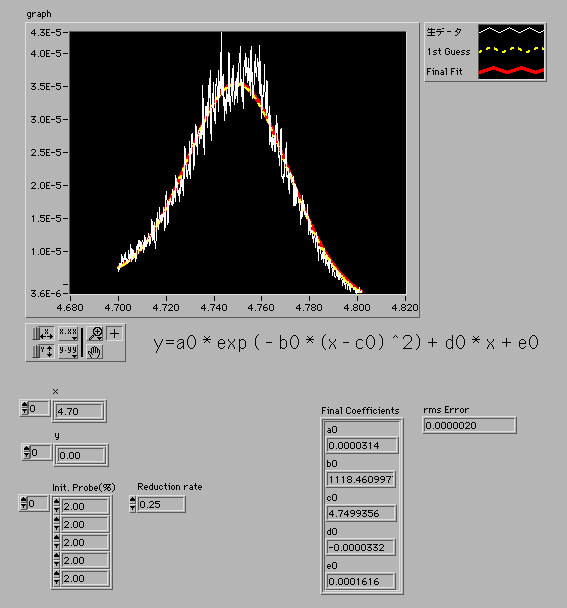This screenshot has height=608, width=567.
Task: Toggle the X autoscale lock switch
Action: pos(36,333)
